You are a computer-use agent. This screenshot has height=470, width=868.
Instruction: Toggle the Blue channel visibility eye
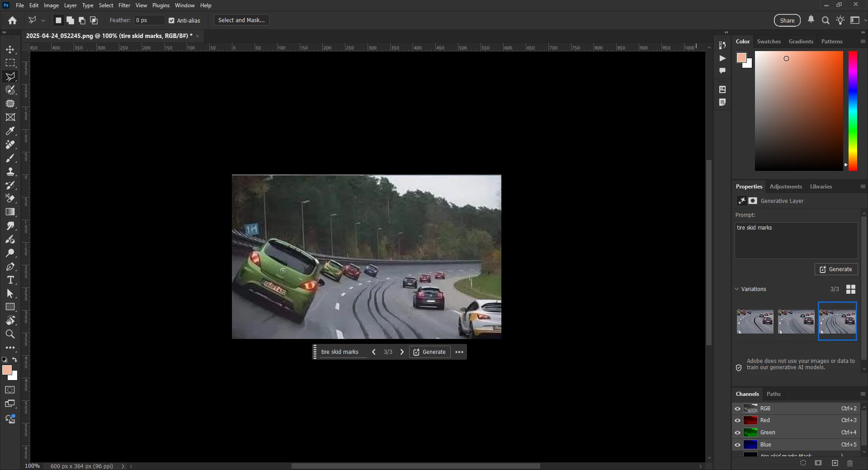[737, 445]
